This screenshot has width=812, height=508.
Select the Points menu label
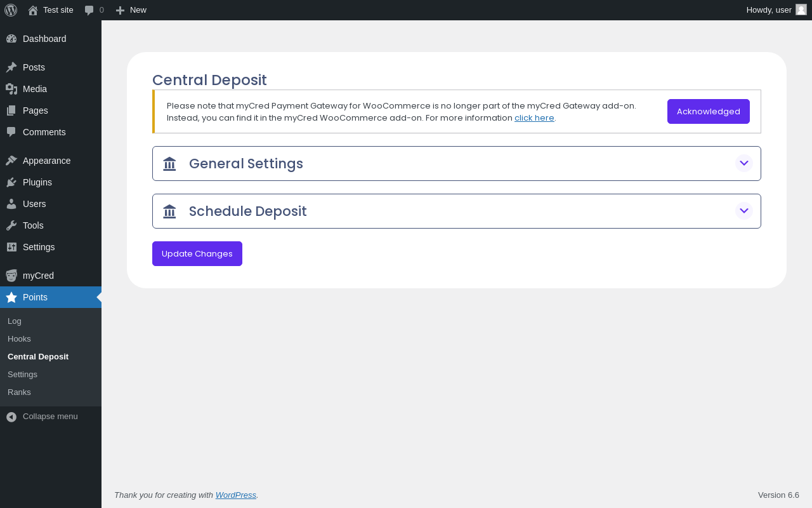[x=35, y=297]
